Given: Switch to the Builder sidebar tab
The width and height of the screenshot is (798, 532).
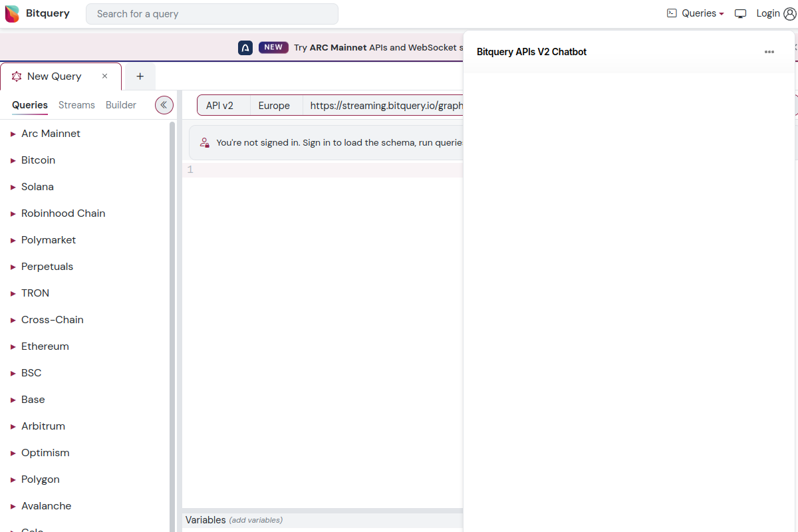Looking at the screenshot, I should coord(121,105).
